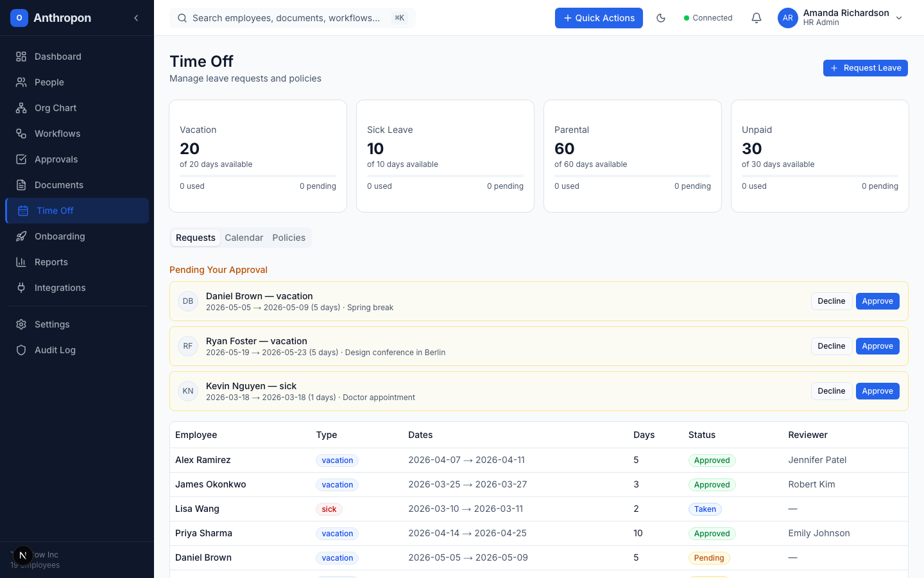The image size is (924, 578).
Task: Decline Kevin Nguyen's sick leave request
Action: click(831, 391)
